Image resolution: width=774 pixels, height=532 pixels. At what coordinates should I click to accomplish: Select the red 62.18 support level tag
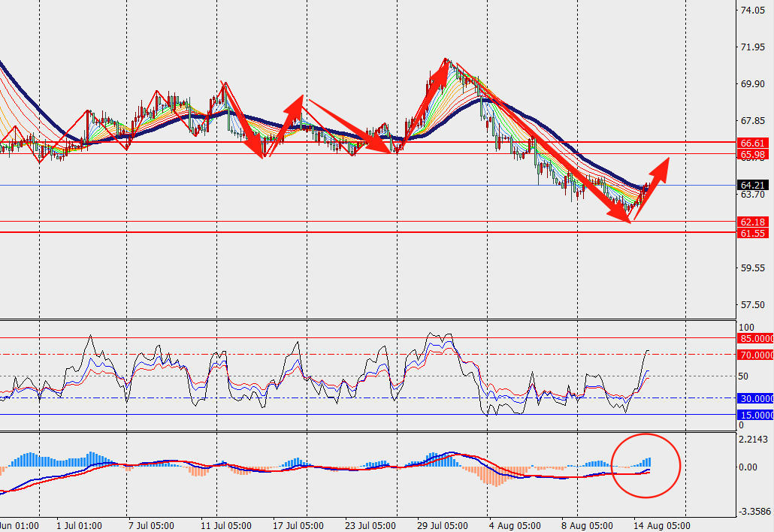752,222
